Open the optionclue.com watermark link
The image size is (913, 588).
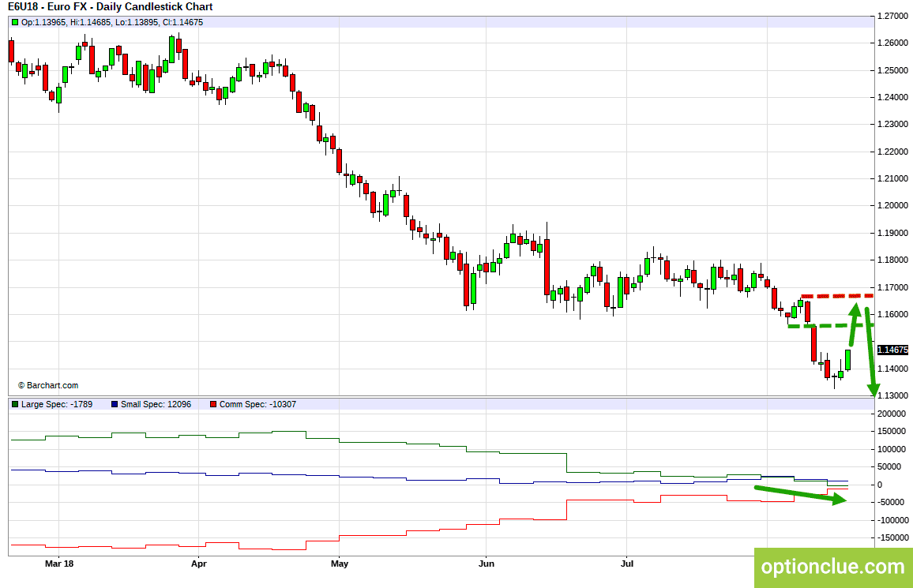[x=832, y=567]
